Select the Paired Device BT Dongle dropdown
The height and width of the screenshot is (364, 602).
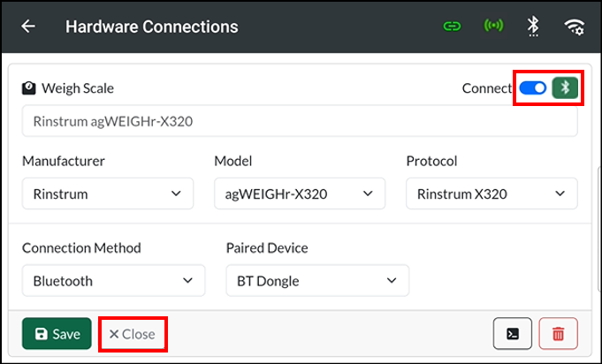317,280
